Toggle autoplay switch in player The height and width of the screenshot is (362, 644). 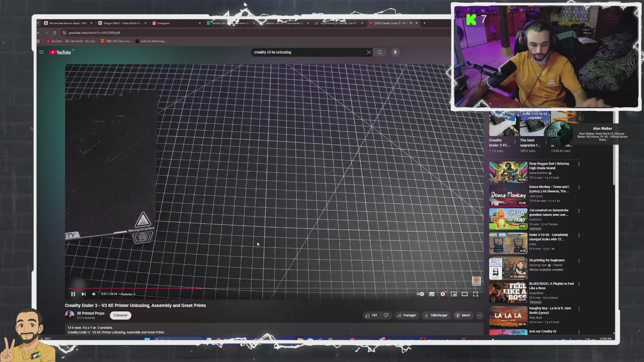click(421, 294)
